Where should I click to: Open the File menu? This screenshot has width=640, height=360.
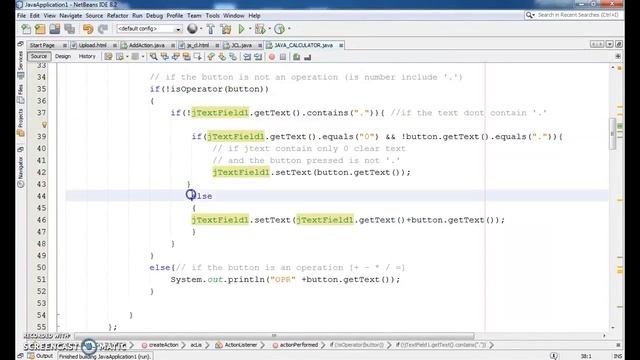point(21,16)
